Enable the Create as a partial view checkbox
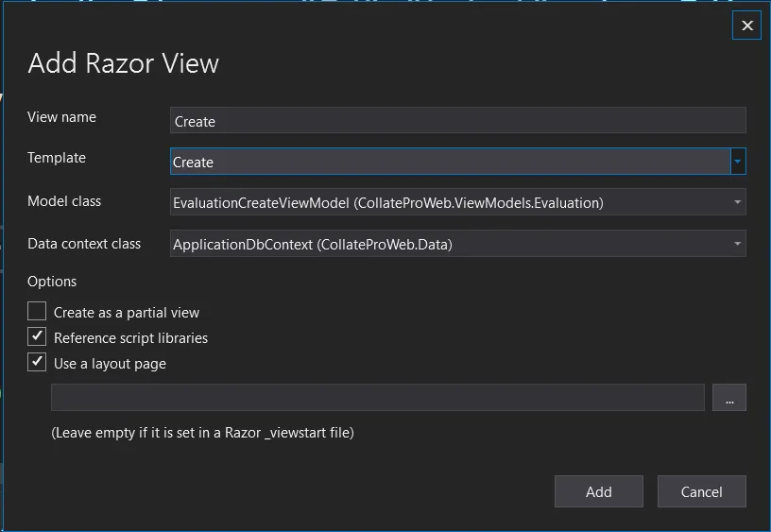 pos(37,311)
